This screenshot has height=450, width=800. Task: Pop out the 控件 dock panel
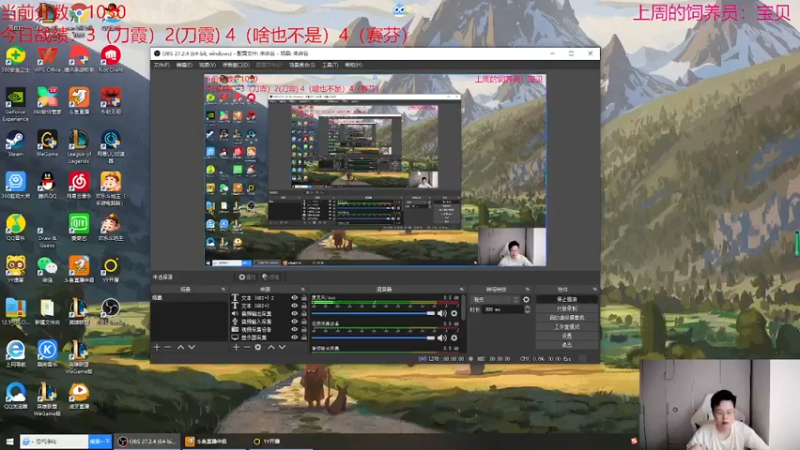[594, 289]
